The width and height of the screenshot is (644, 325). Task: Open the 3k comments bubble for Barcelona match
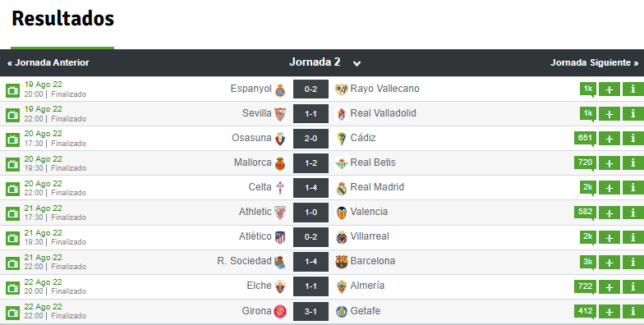[588, 262]
